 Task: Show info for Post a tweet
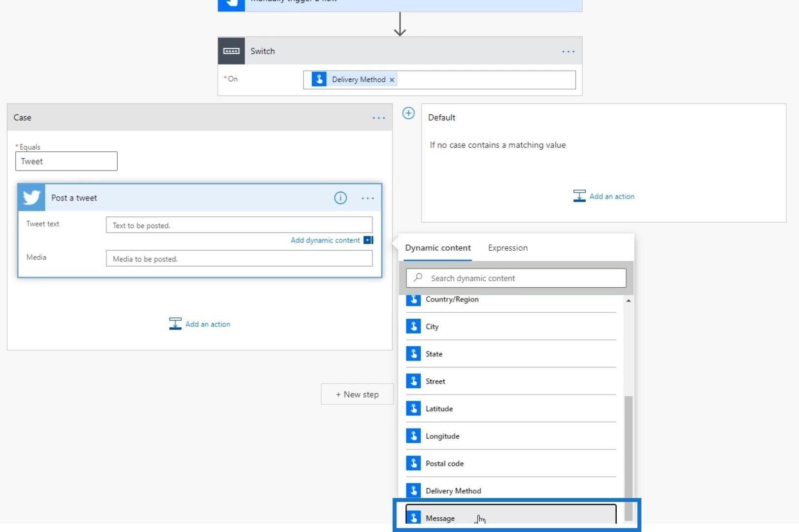tap(340, 198)
